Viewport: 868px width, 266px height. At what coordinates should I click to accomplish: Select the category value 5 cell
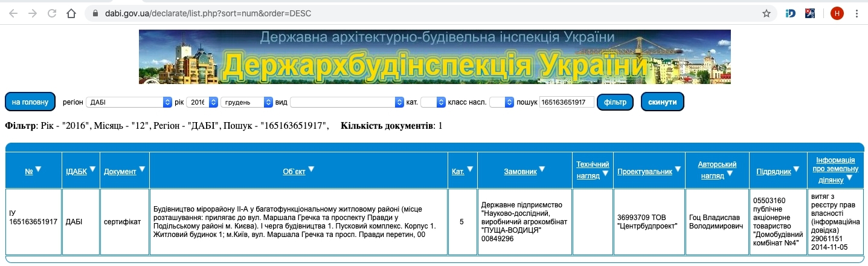click(462, 222)
